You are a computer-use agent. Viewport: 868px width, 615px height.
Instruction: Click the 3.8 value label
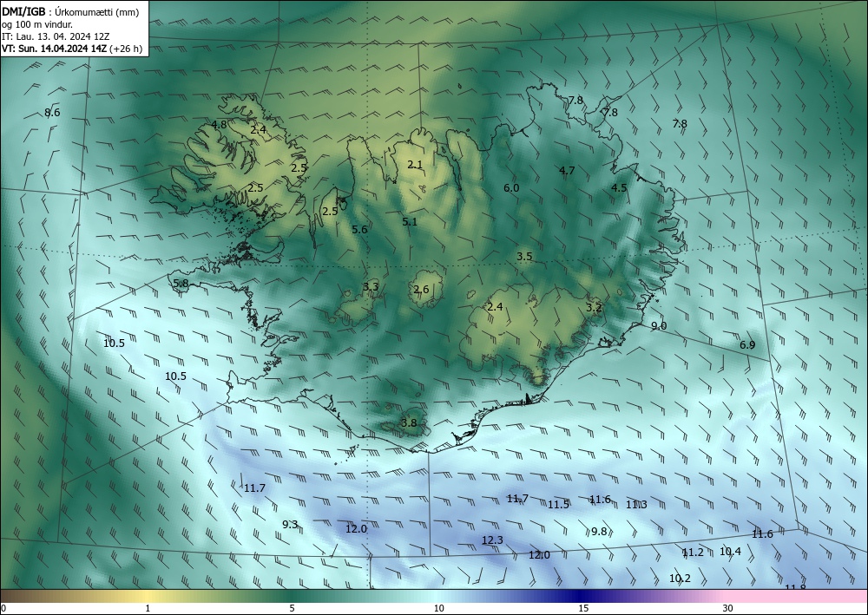click(x=409, y=423)
